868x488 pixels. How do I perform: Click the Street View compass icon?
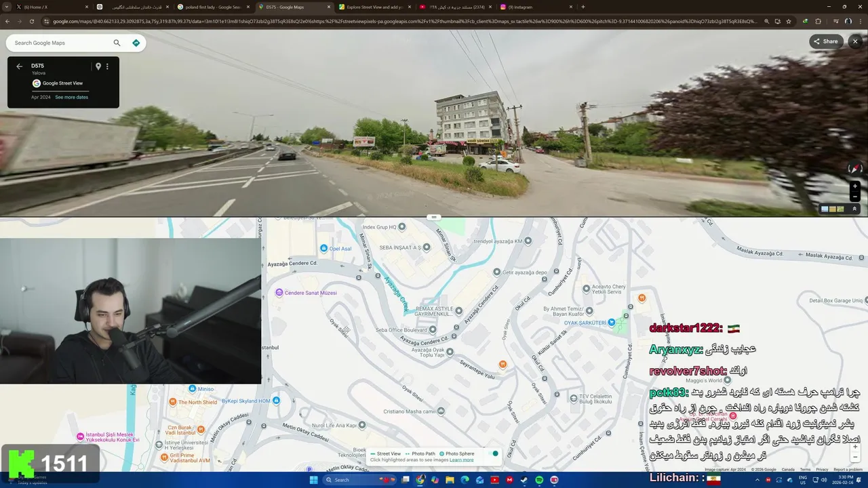tap(854, 168)
